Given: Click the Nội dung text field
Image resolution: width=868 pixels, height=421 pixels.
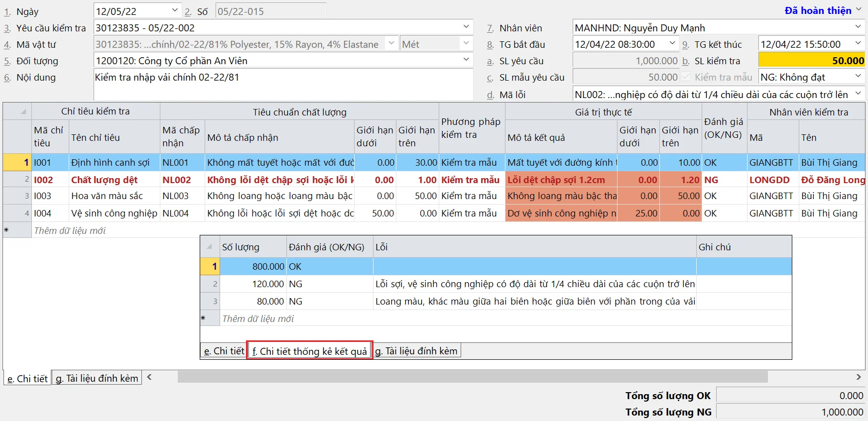Looking at the screenshot, I should [x=283, y=85].
